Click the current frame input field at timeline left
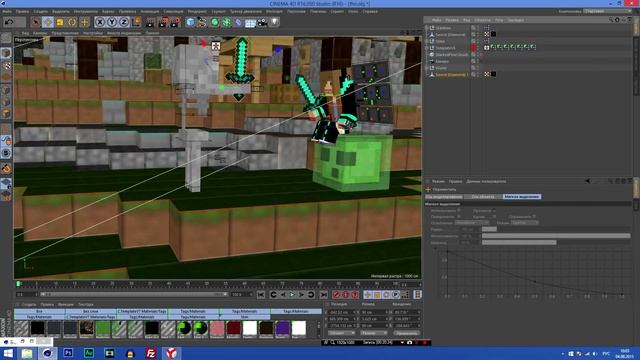The image size is (640, 360). click(27, 294)
